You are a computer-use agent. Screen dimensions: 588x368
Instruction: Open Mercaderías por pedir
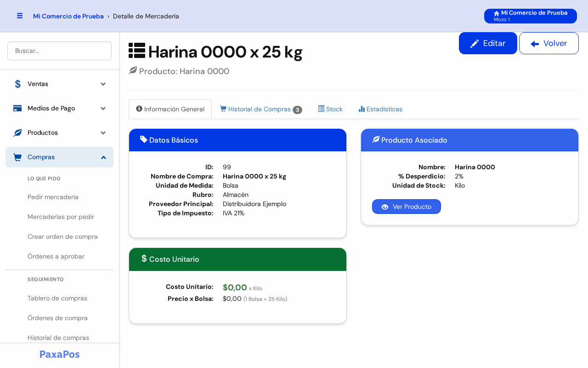coord(61,217)
